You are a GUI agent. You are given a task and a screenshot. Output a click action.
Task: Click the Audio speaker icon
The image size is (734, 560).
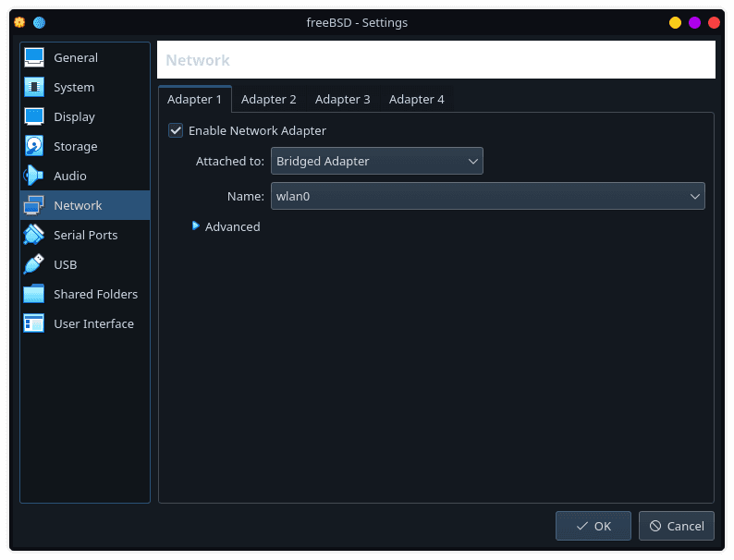(34, 176)
